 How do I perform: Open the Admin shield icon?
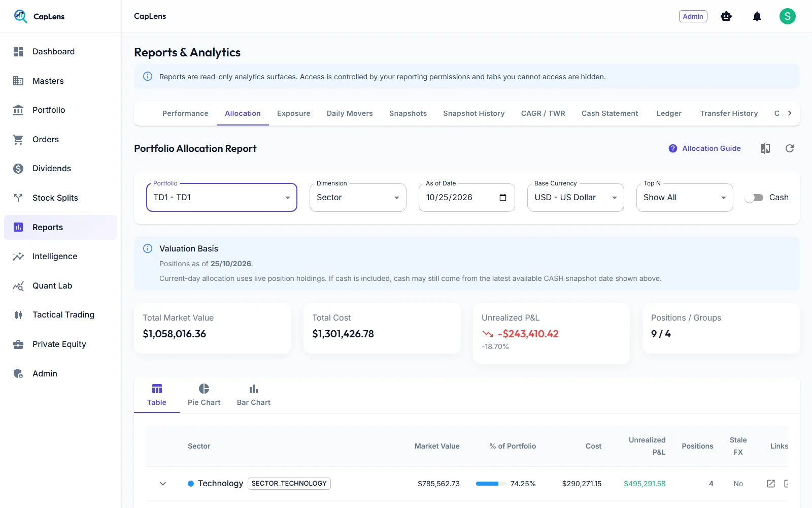18,374
